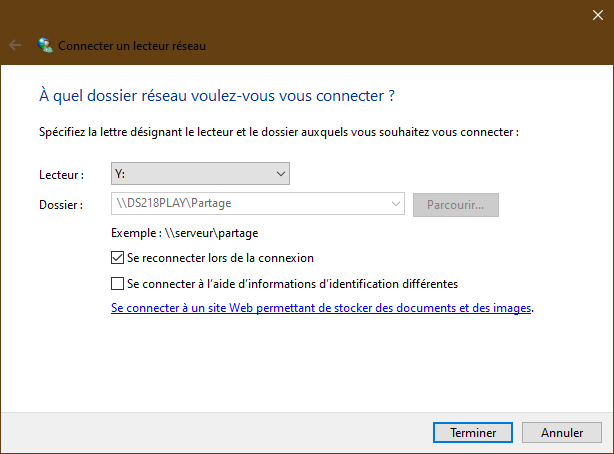
Task: Cancel with the Annuler button
Action: (x=562, y=433)
